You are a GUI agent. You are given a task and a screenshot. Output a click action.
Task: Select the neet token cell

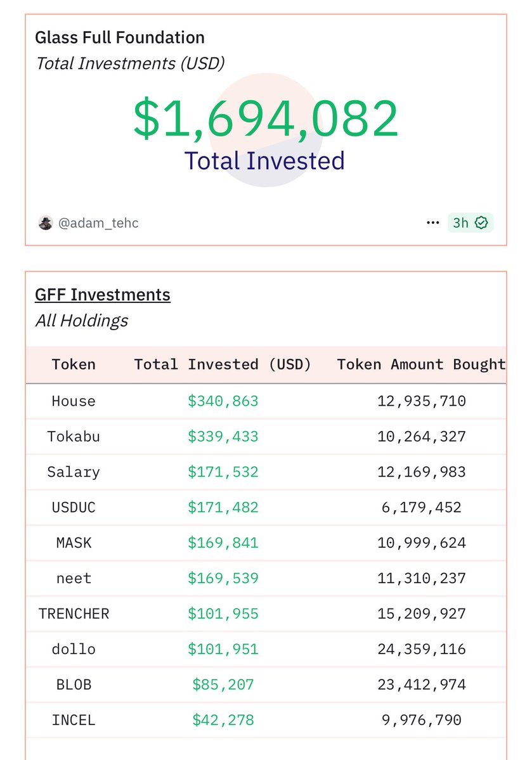[x=74, y=578]
